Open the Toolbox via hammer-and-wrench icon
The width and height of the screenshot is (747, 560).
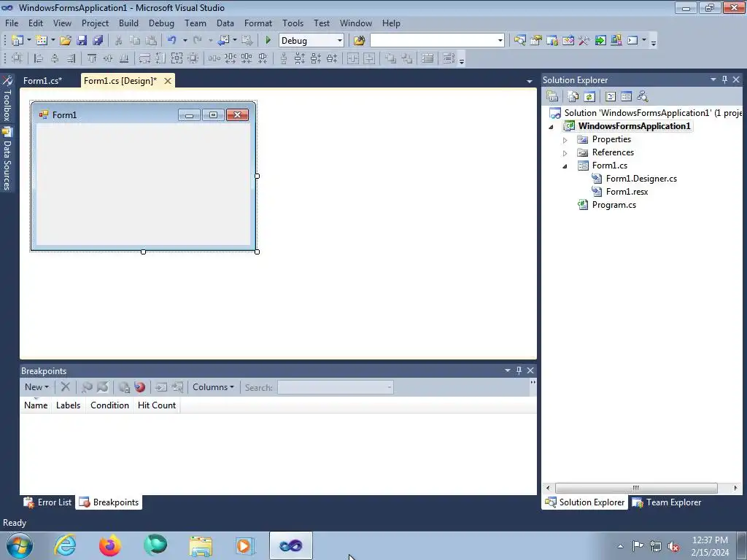coord(584,41)
